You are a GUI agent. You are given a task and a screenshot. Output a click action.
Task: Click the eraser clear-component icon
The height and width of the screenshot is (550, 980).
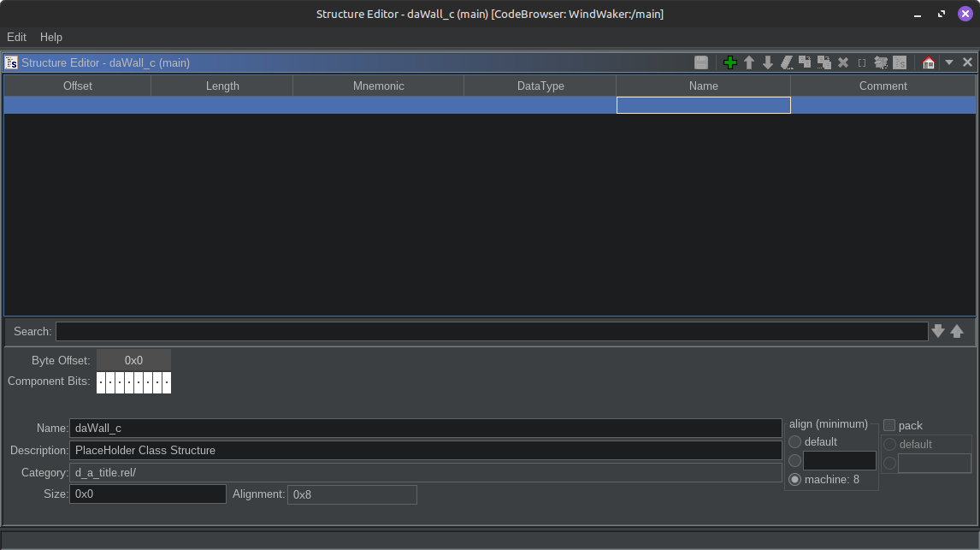[787, 62]
